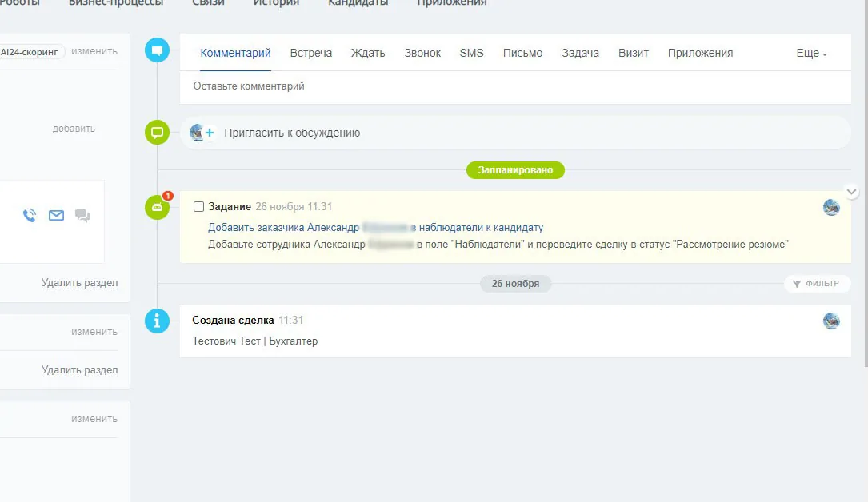Click изменить next to AI24-скоринг
Image resolution: width=868 pixels, height=502 pixels.
coord(94,51)
